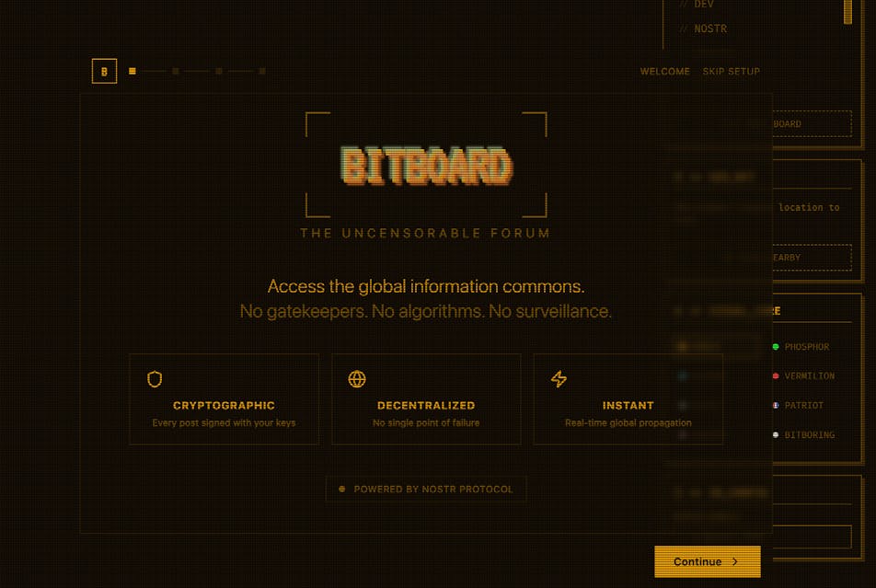Click the dot icon in Nostr badge

[342, 490]
